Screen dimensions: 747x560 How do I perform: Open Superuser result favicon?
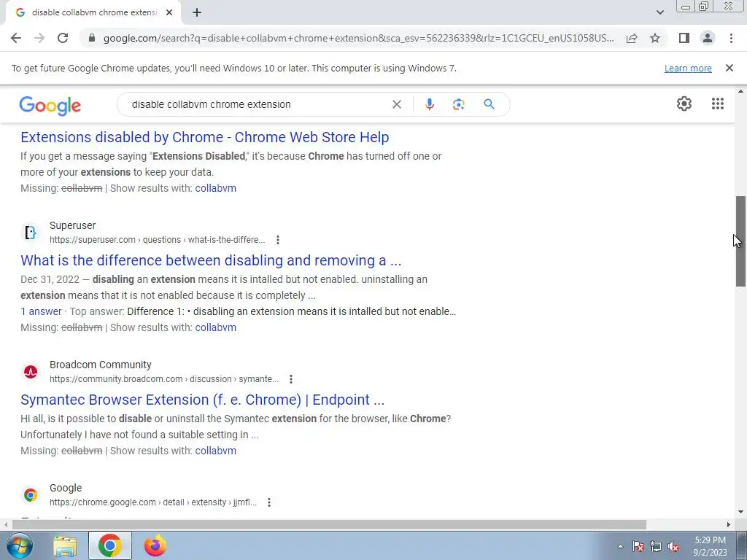point(31,233)
